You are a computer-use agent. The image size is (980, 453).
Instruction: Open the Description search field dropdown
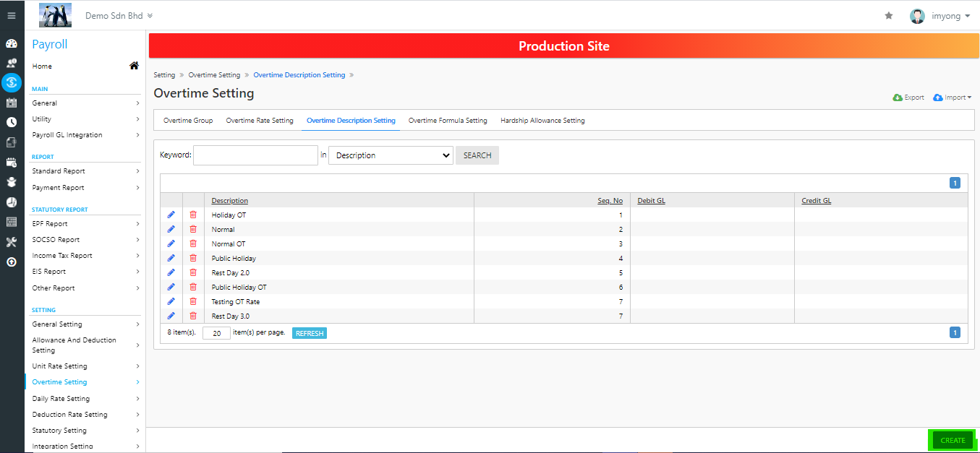point(391,155)
